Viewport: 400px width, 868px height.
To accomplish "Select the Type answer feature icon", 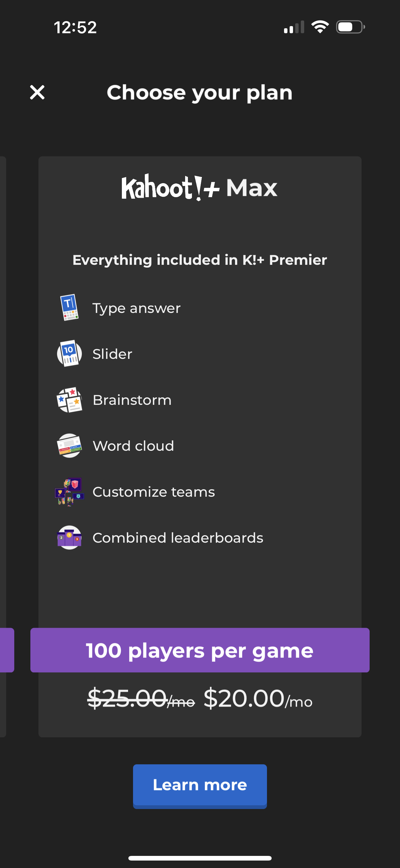I will pos(70,307).
